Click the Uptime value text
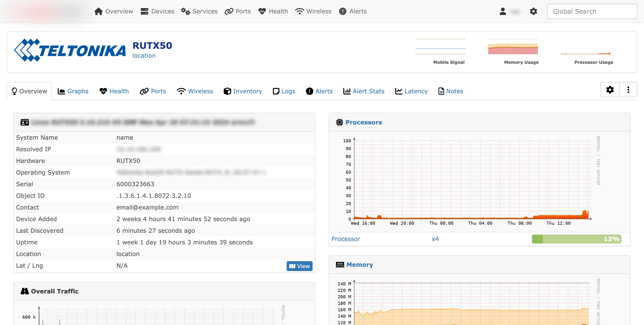Viewport: 644px width, 325px height. point(184,242)
